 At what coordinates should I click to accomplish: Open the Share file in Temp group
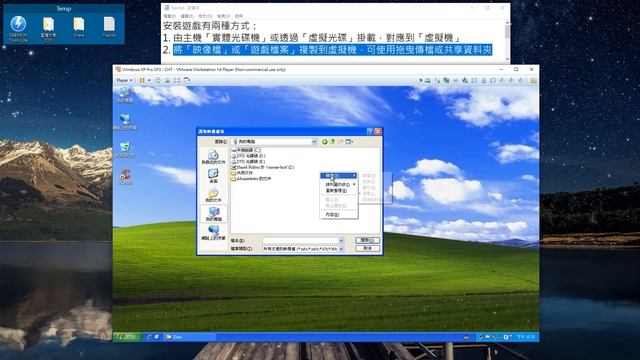pyautogui.click(x=79, y=28)
